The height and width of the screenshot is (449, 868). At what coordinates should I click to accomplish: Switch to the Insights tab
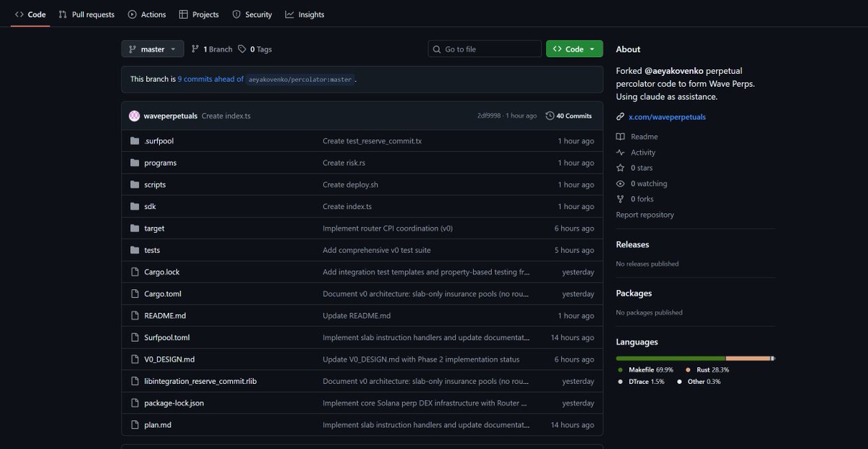tap(305, 14)
